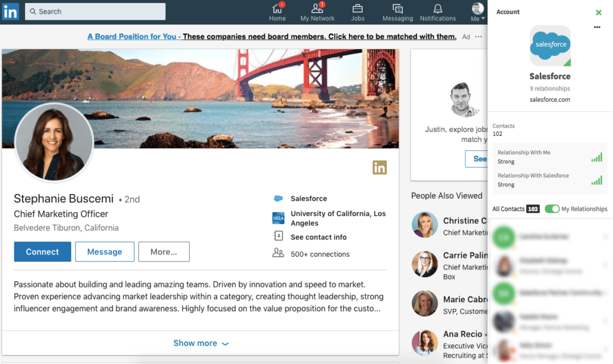Click the gold LinkedIn premium badge
The height and width of the screenshot is (364, 613).
[379, 168]
